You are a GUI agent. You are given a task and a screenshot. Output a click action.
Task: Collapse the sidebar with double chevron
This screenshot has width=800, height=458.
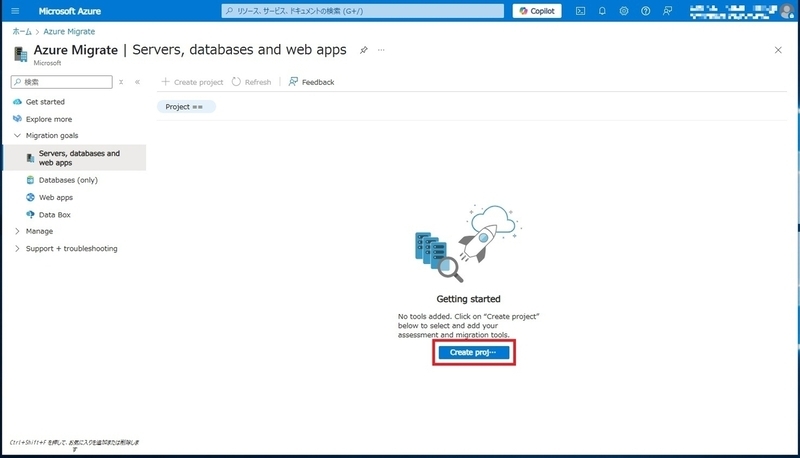click(137, 82)
